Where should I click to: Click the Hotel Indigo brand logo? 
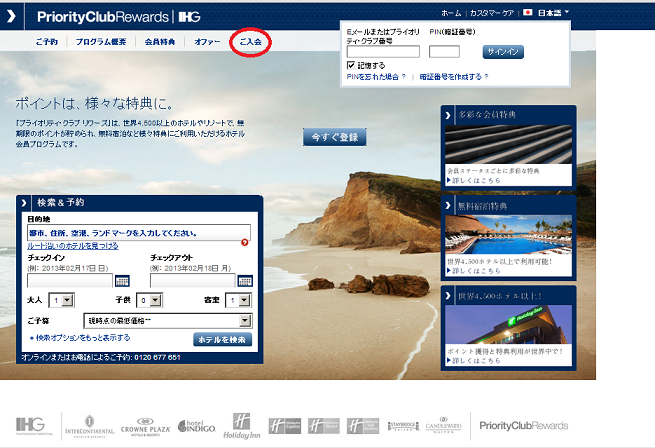pyautogui.click(x=196, y=426)
